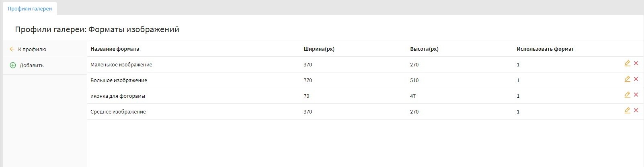Edit the Большое изображение format

pyautogui.click(x=627, y=79)
